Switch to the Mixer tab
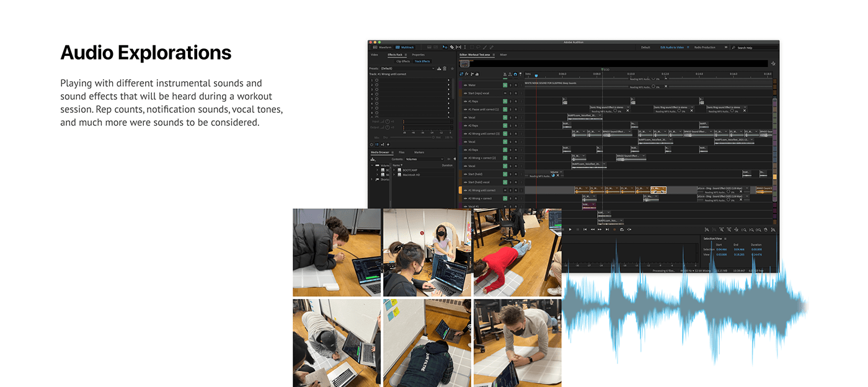The image size is (868, 387). (x=503, y=55)
